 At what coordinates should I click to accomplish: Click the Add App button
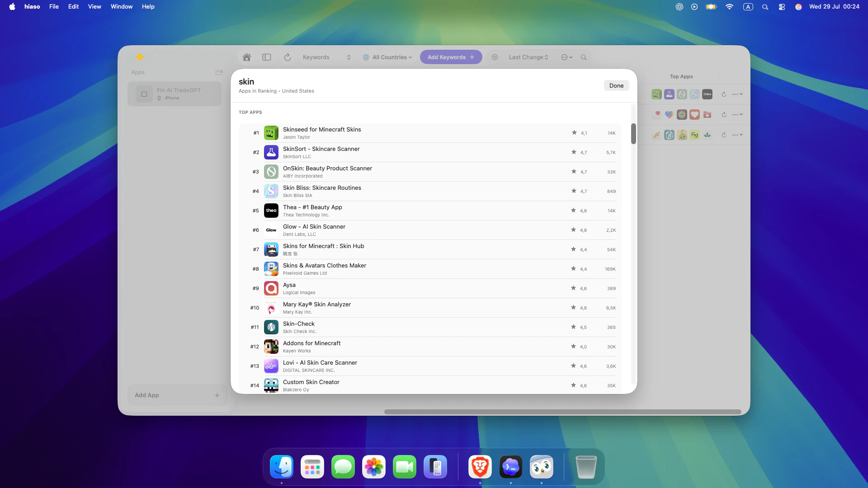coord(177,395)
